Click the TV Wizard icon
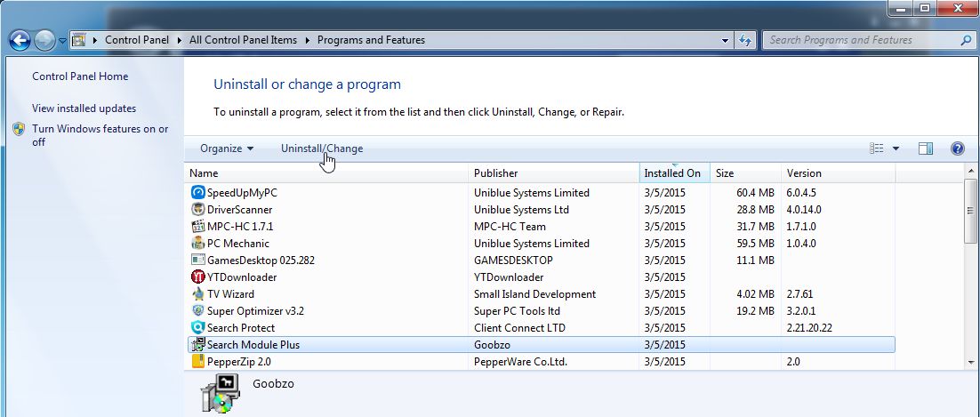The height and width of the screenshot is (417, 980). coord(197,294)
